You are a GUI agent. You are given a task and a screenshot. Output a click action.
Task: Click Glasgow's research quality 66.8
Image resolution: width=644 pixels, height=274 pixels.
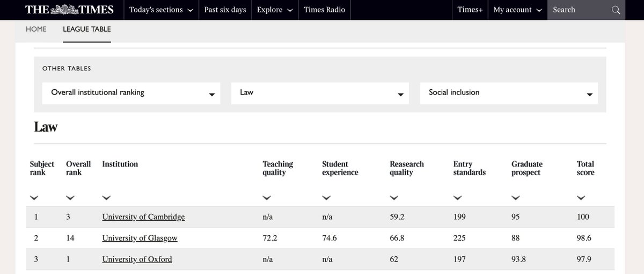pos(397,238)
